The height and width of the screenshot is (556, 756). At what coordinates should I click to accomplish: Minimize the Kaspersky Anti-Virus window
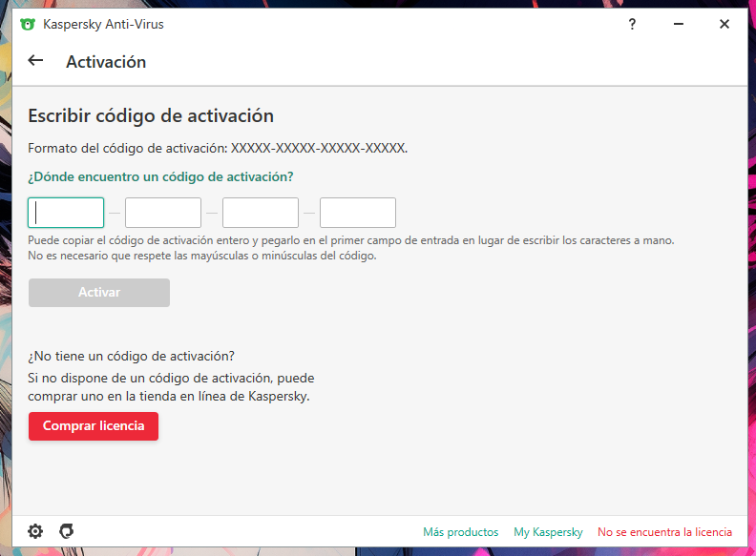tap(679, 24)
